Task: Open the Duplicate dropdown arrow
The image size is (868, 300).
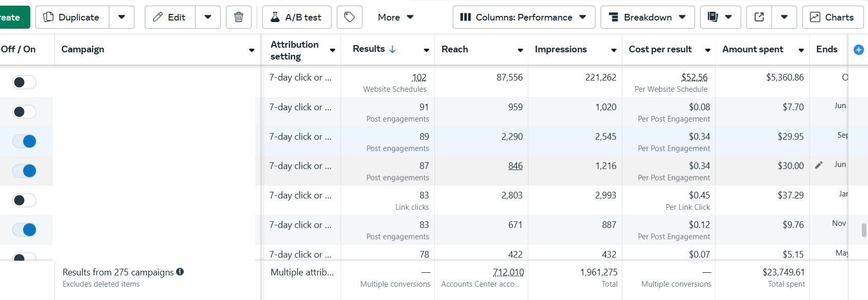Action: tap(122, 17)
